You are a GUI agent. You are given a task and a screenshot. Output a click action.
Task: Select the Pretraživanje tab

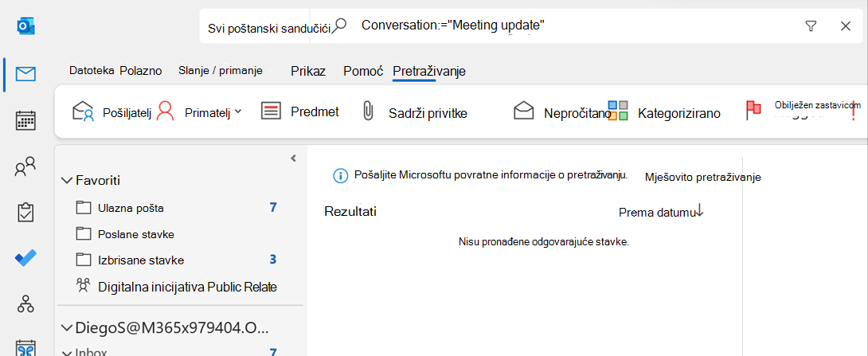click(429, 72)
